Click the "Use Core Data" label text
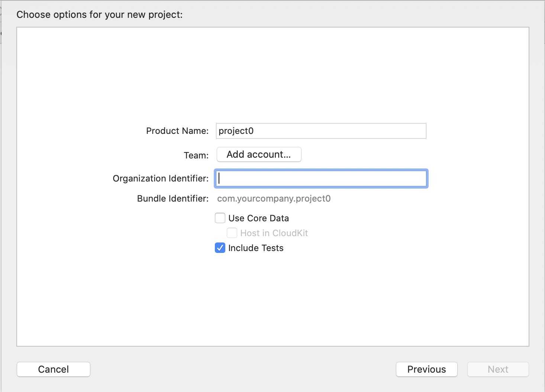The width and height of the screenshot is (545, 392). [x=258, y=218]
